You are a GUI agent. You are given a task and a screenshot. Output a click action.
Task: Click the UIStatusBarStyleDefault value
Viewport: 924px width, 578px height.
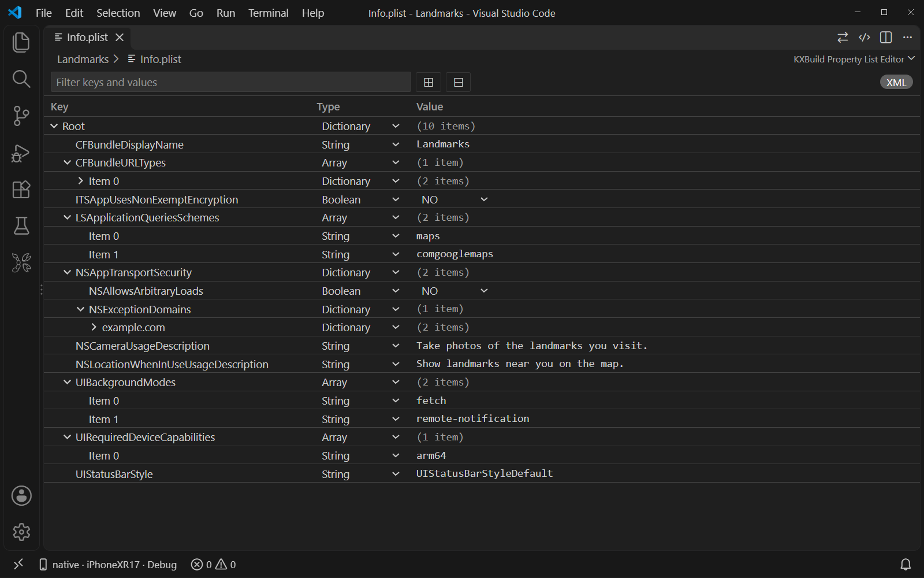point(485,473)
